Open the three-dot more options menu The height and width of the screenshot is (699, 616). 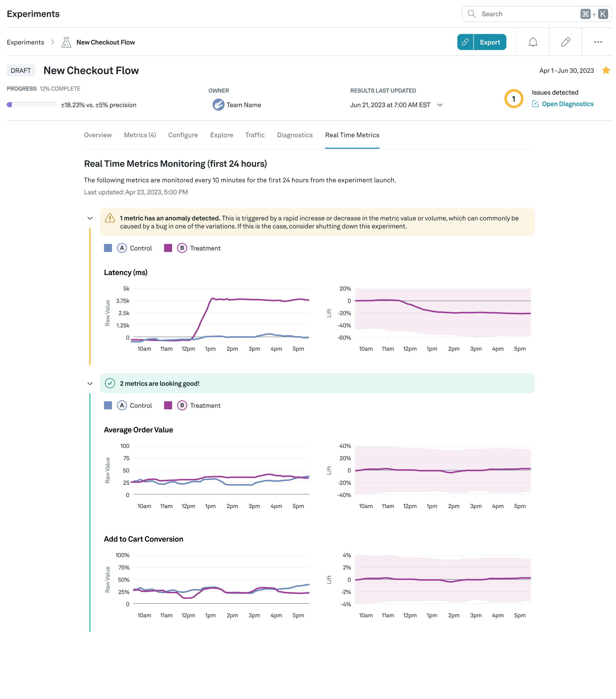pyautogui.click(x=598, y=42)
